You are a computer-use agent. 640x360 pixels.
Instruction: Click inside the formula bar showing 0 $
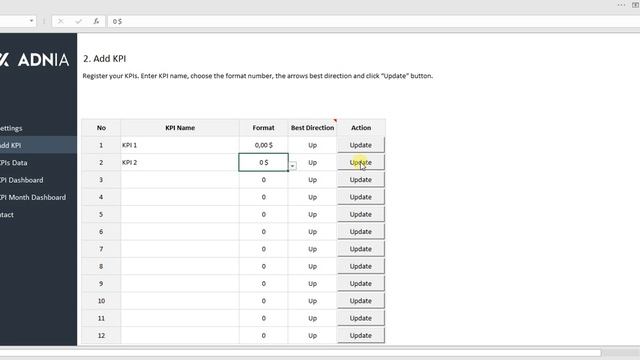pyautogui.click(x=373, y=21)
